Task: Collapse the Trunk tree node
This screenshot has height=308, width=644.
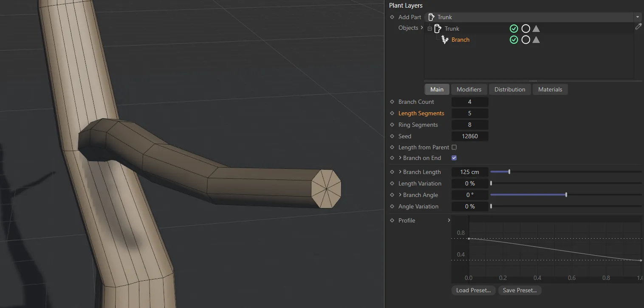Action: 429,29
